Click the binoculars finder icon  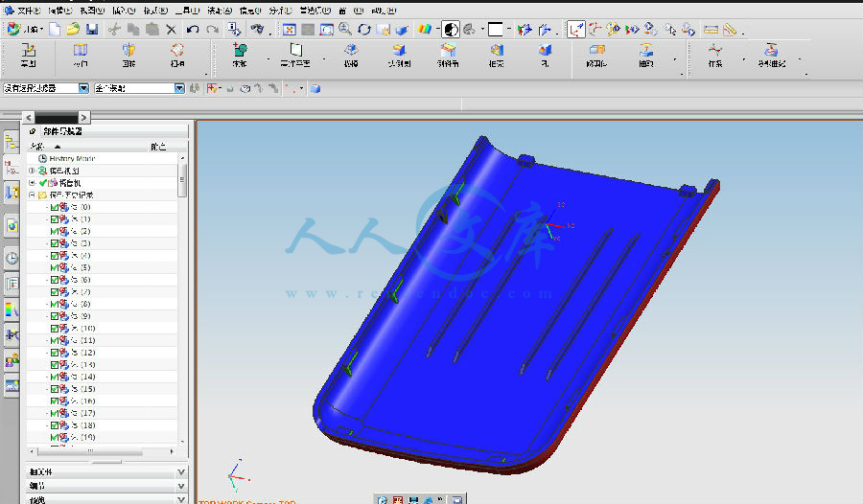257,29
